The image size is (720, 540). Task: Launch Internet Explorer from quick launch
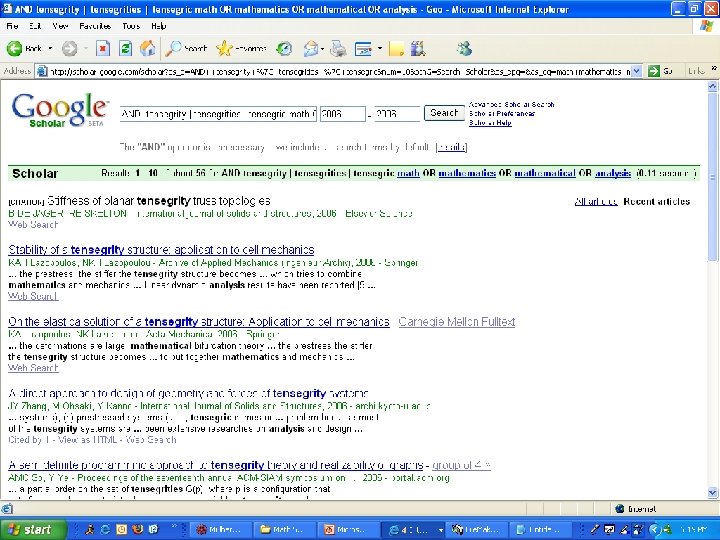[x=105, y=529]
